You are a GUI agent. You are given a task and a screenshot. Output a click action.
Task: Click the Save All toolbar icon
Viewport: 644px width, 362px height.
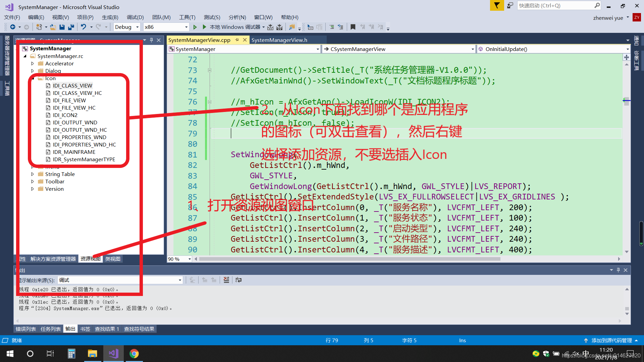[x=71, y=27]
